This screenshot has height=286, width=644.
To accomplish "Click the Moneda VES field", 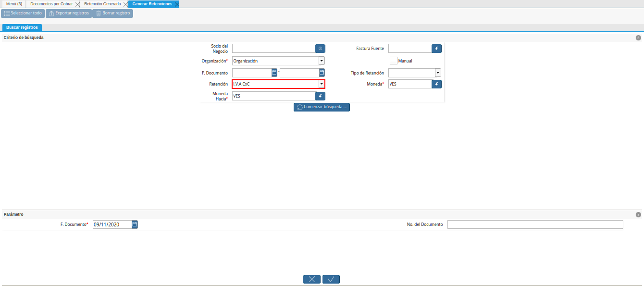I will pos(410,84).
